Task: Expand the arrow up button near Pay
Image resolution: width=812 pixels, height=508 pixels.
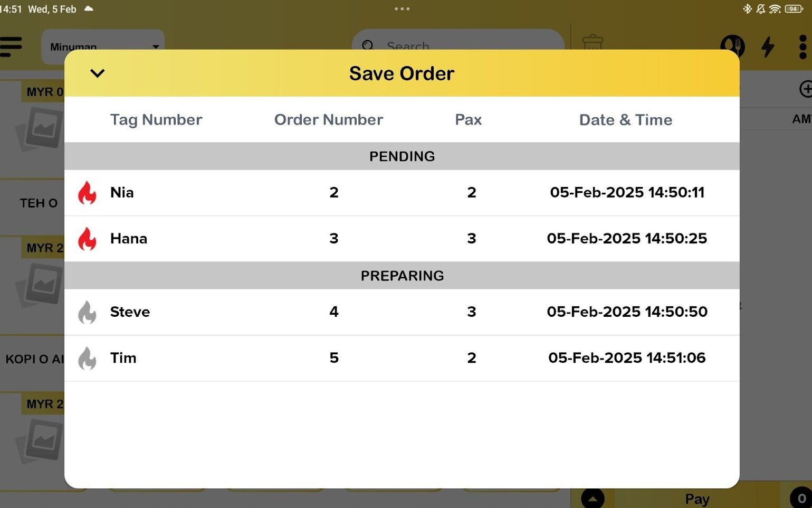Action: pyautogui.click(x=593, y=498)
